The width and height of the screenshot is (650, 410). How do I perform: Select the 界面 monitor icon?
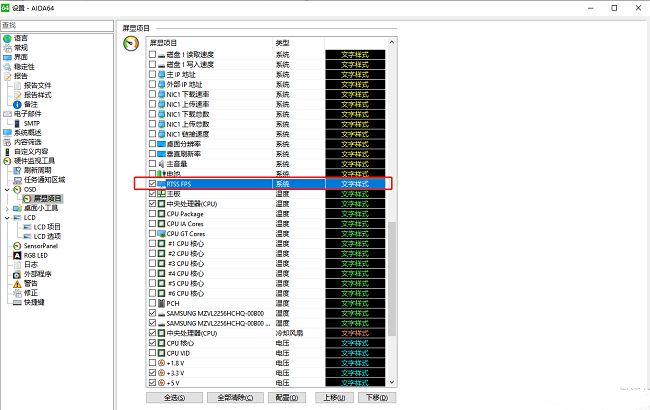(7, 57)
